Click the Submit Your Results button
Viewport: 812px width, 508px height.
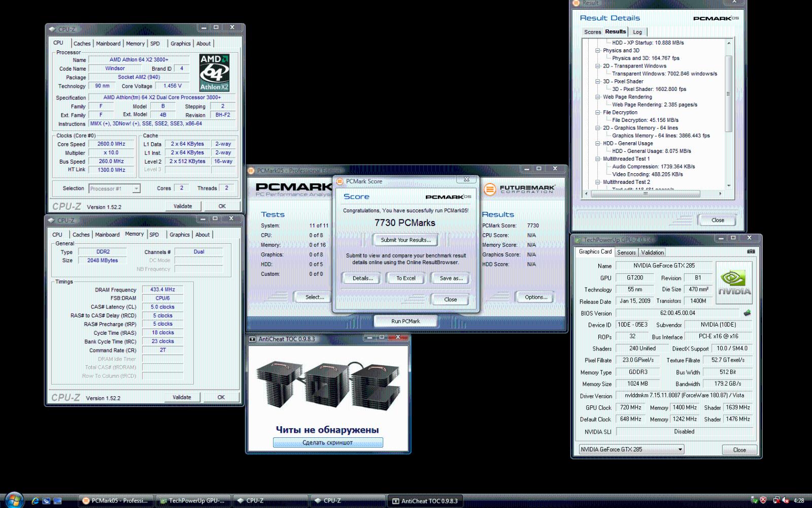pyautogui.click(x=405, y=240)
